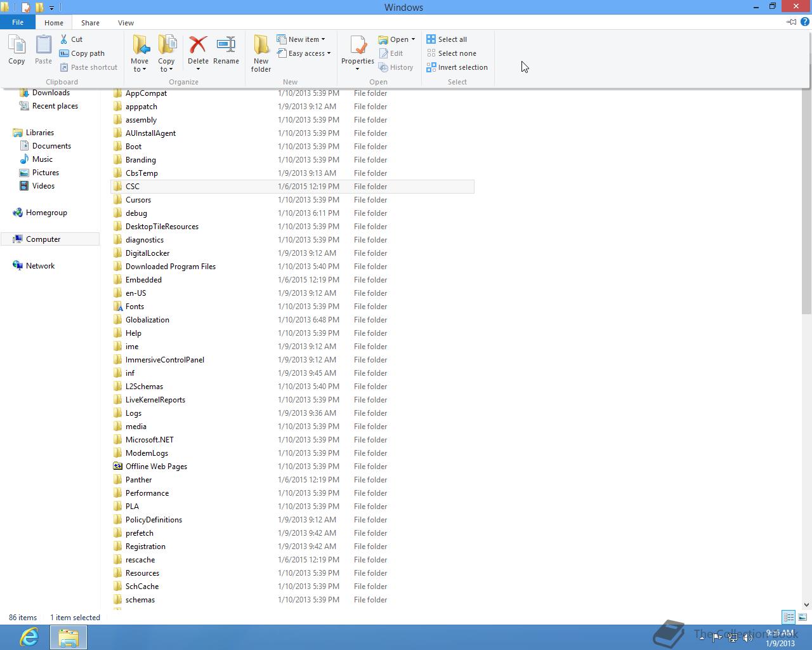Click the Delete red X icon
Image resolution: width=812 pixels, height=650 pixels.
coord(198,45)
